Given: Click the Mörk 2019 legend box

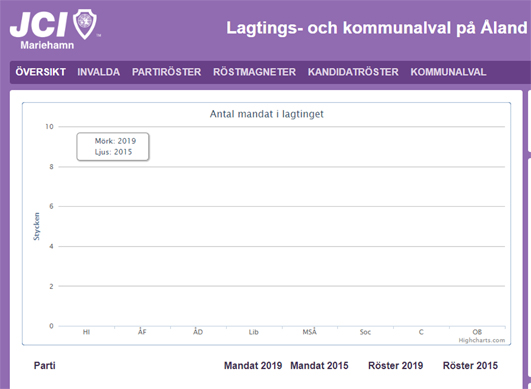Looking at the screenshot, I should [113, 147].
